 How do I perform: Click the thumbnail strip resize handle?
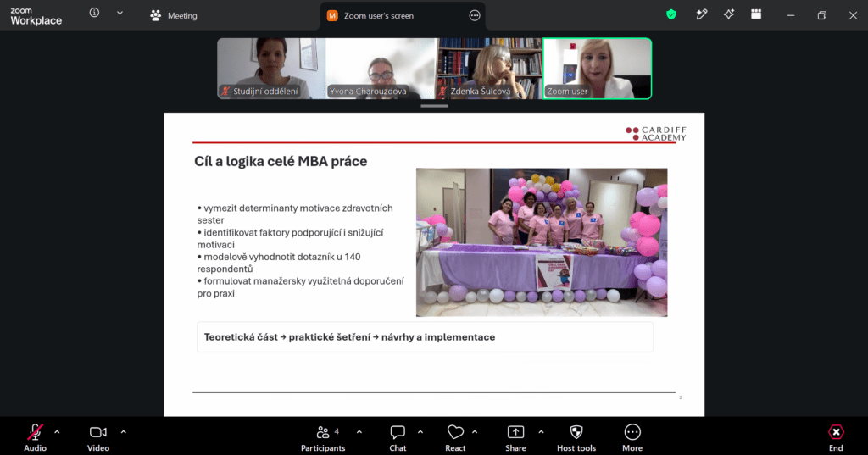point(434,106)
